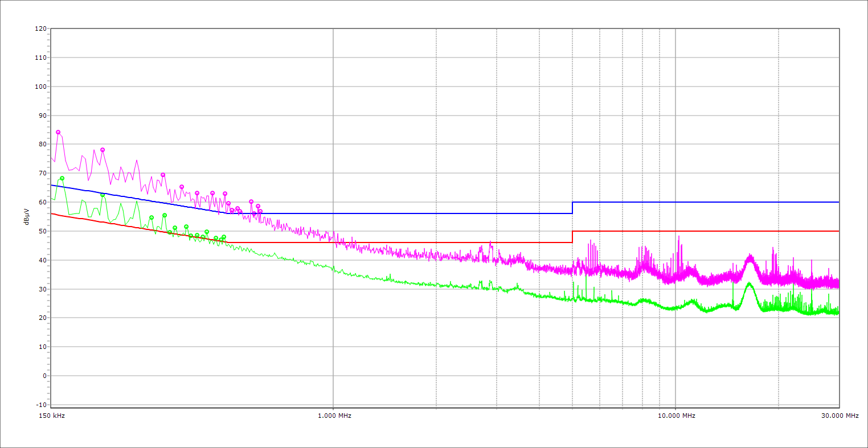Click the 30.000 MHz axis label
This screenshot has width=868, height=448.
coord(840,416)
